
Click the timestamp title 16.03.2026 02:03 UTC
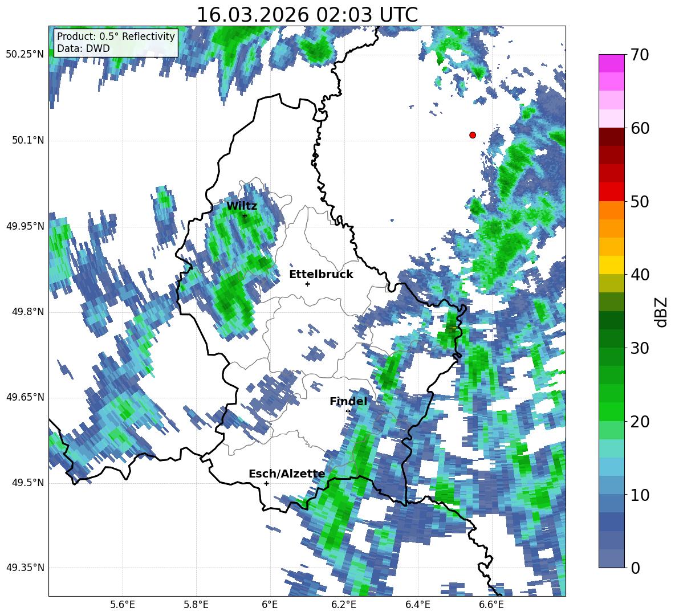pos(307,15)
